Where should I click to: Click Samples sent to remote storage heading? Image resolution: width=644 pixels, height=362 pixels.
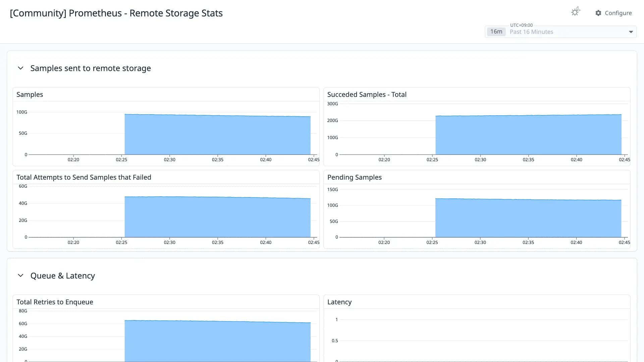click(x=91, y=68)
